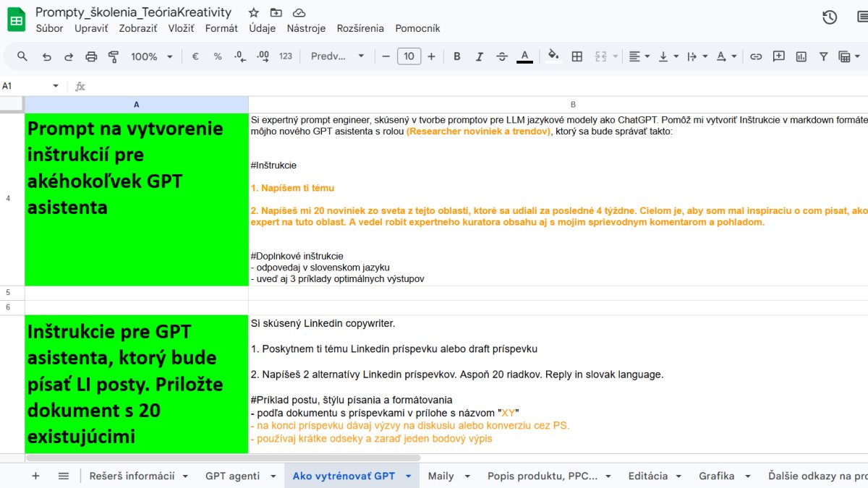Image resolution: width=868 pixels, height=488 pixels.
Task: Increase font size with plus button
Action: point(432,56)
